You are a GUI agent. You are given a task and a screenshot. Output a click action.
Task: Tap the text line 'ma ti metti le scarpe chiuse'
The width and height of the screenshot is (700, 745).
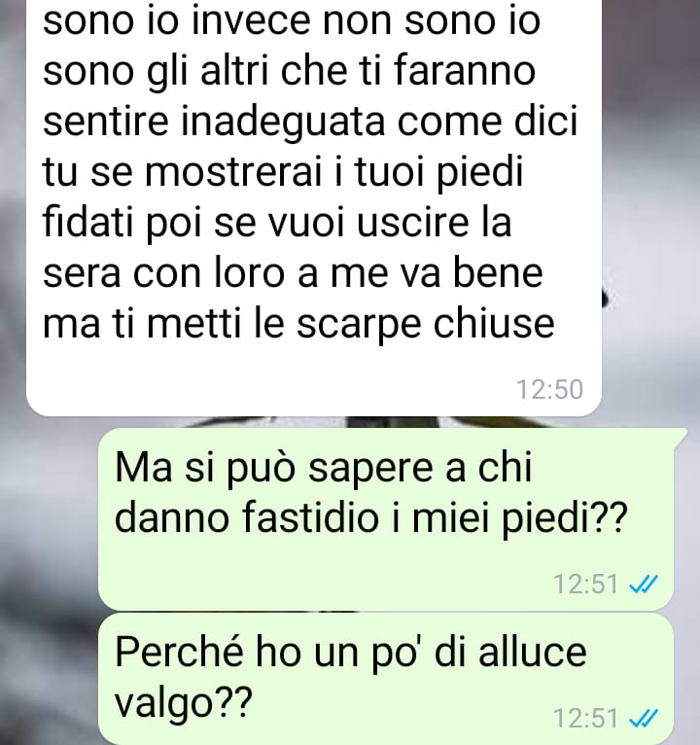point(298,325)
